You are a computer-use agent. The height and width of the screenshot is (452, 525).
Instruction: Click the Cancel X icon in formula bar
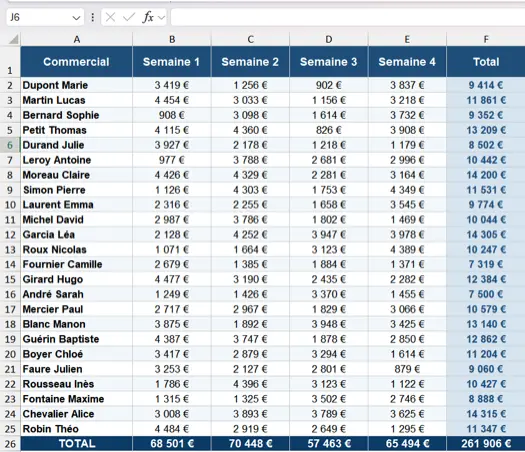[x=110, y=17]
